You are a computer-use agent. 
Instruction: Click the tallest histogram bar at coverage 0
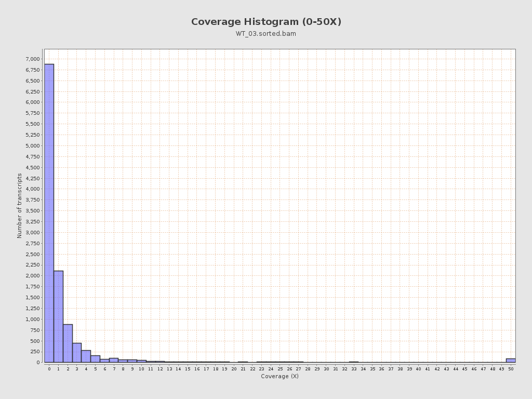pos(49,213)
